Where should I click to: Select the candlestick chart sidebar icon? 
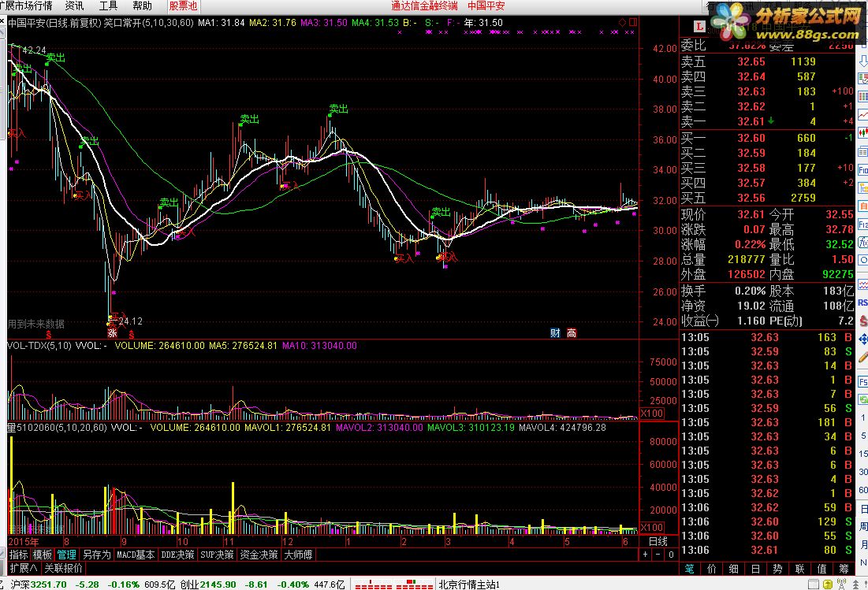click(x=862, y=132)
